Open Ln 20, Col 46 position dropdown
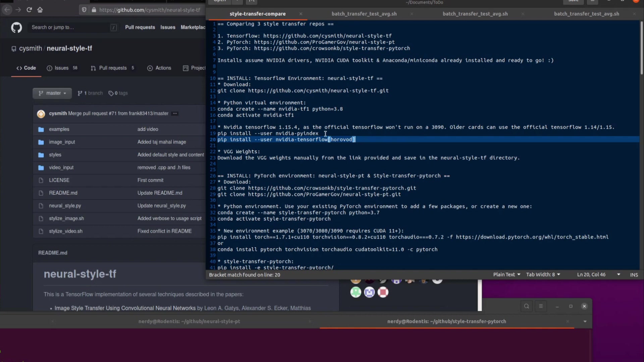Viewport: 644px width, 362px height. 599,275
